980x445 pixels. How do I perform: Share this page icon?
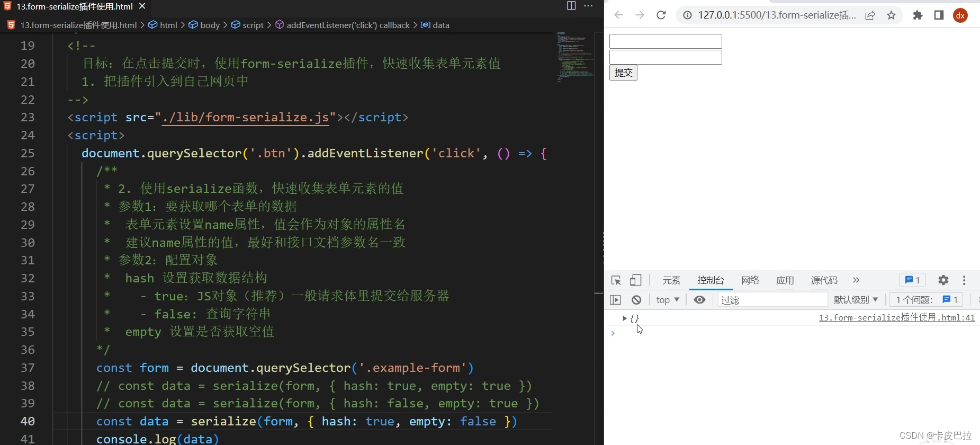[x=870, y=15]
